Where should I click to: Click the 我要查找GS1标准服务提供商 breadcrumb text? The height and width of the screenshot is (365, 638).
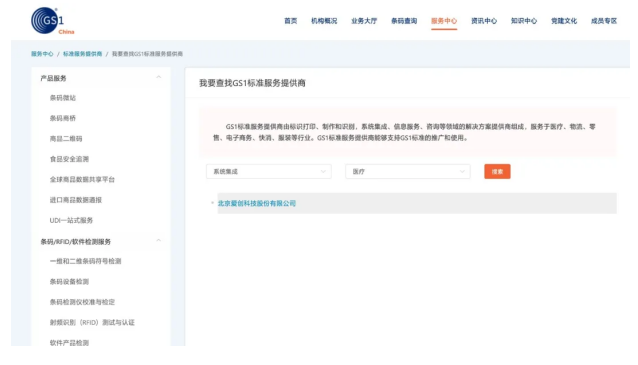147,54
